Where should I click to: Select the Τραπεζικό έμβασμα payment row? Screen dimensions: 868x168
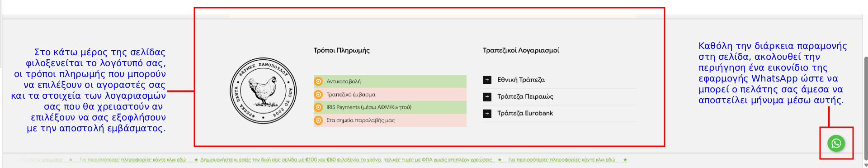tap(390, 95)
